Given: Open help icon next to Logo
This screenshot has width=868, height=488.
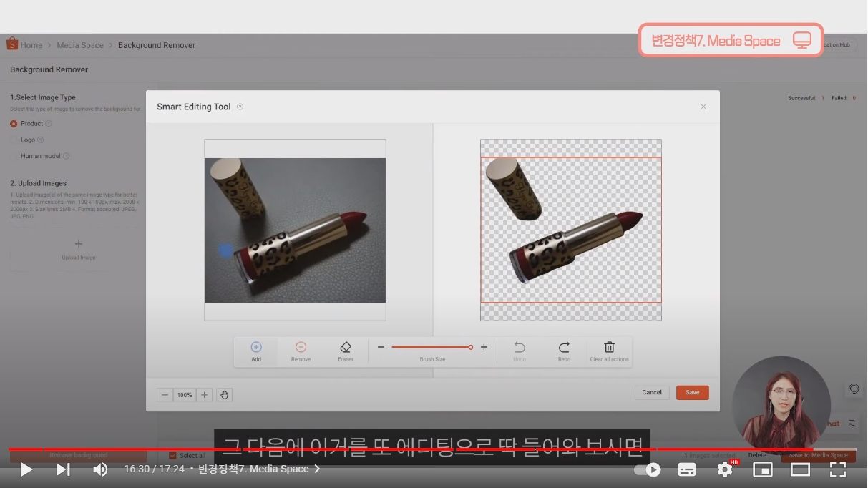Looking at the screenshot, I should coord(40,140).
